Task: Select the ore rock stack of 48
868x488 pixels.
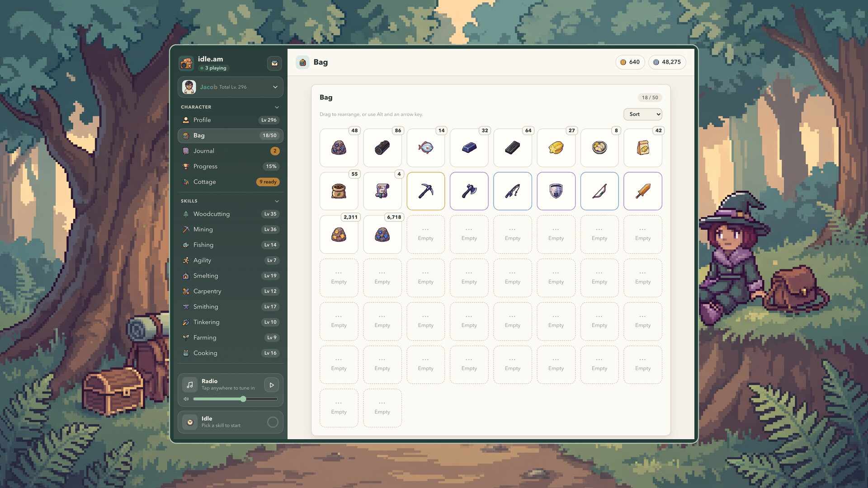Action: (x=339, y=148)
